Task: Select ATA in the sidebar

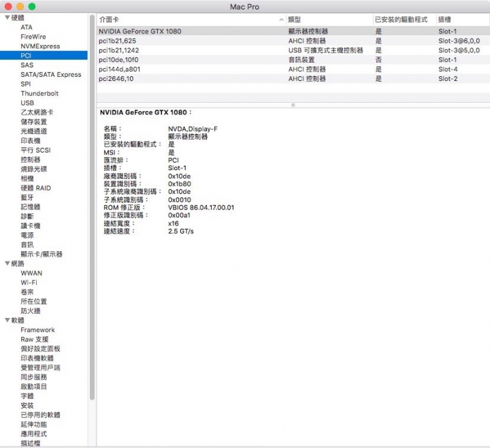Action: click(x=27, y=27)
